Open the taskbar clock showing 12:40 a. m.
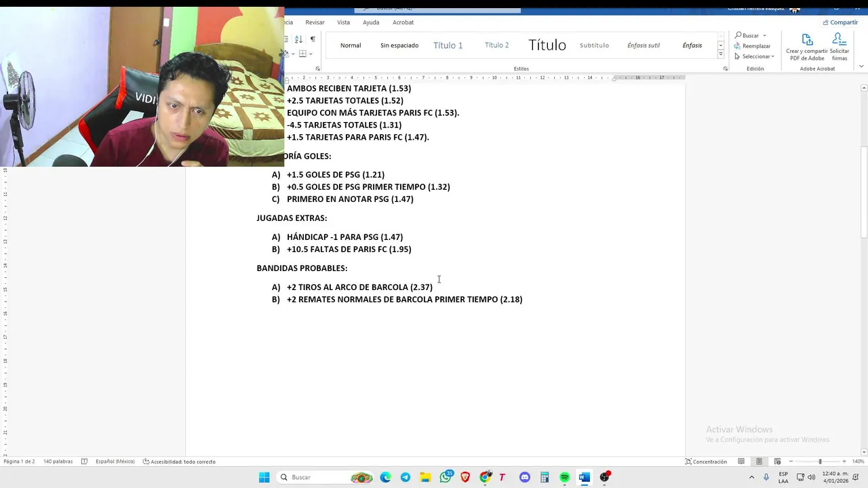The width and height of the screenshot is (868, 488). coord(835,477)
